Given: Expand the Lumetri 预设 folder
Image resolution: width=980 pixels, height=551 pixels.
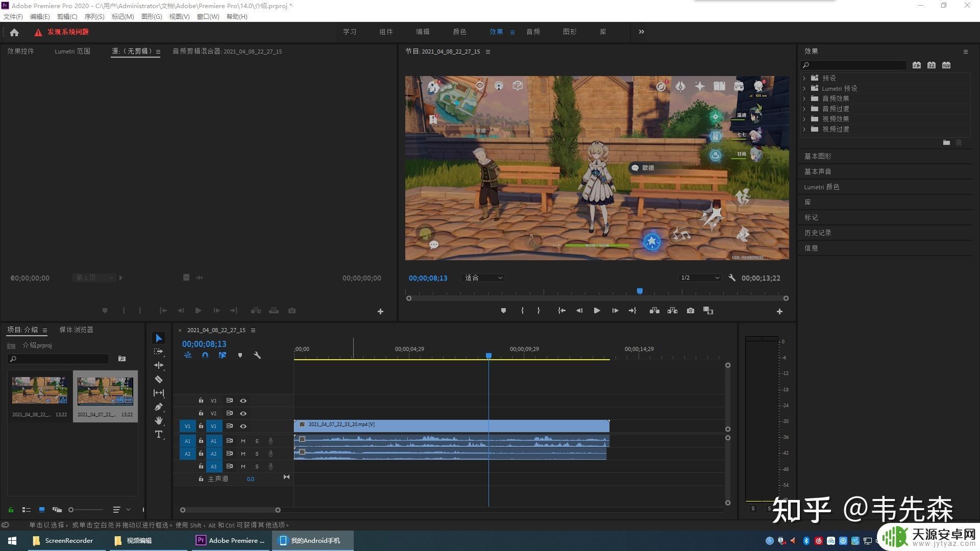Looking at the screenshot, I should point(804,88).
